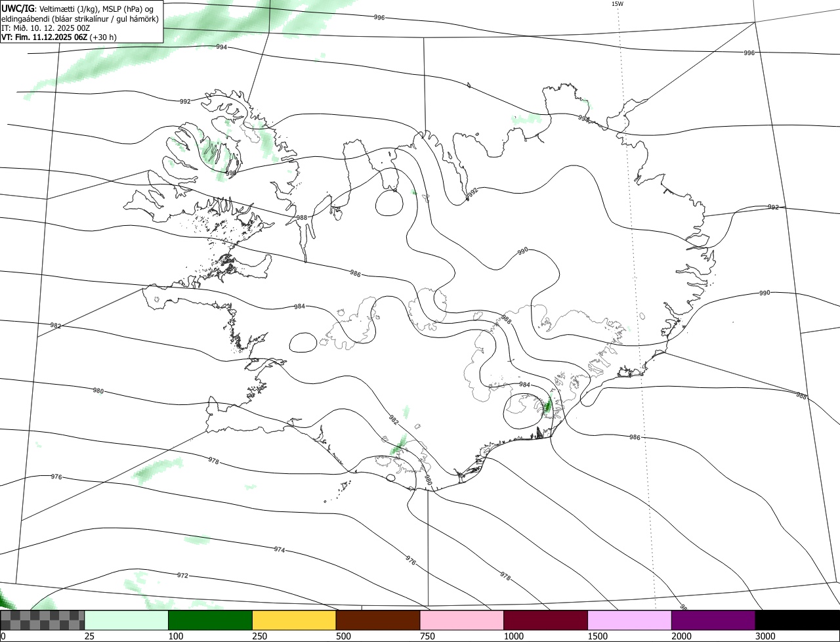Select the legend value "750"
The width and height of the screenshot is (840, 642).
coord(427,637)
